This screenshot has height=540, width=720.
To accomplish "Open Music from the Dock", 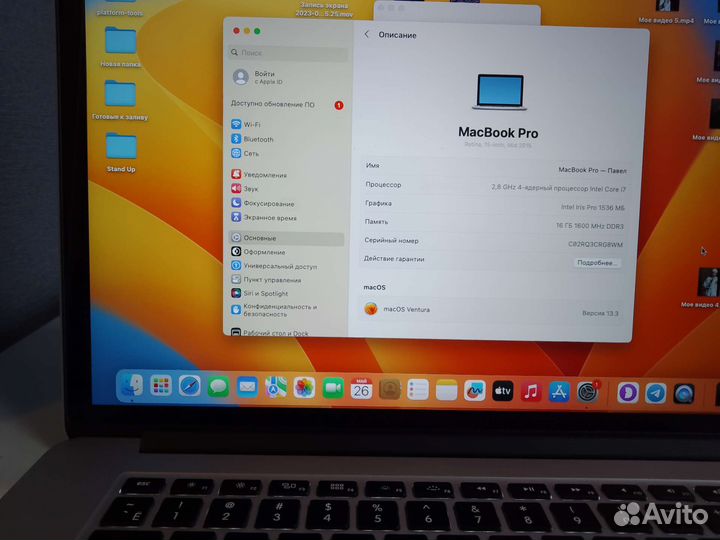I will [531, 392].
